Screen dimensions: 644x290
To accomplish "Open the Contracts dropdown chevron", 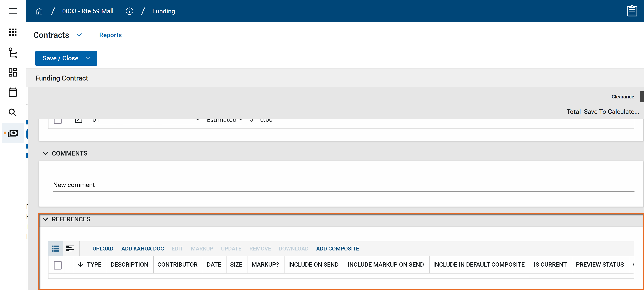I will (79, 35).
